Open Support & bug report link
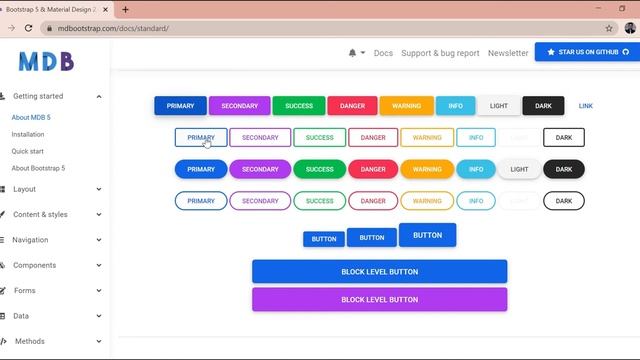 click(x=440, y=53)
